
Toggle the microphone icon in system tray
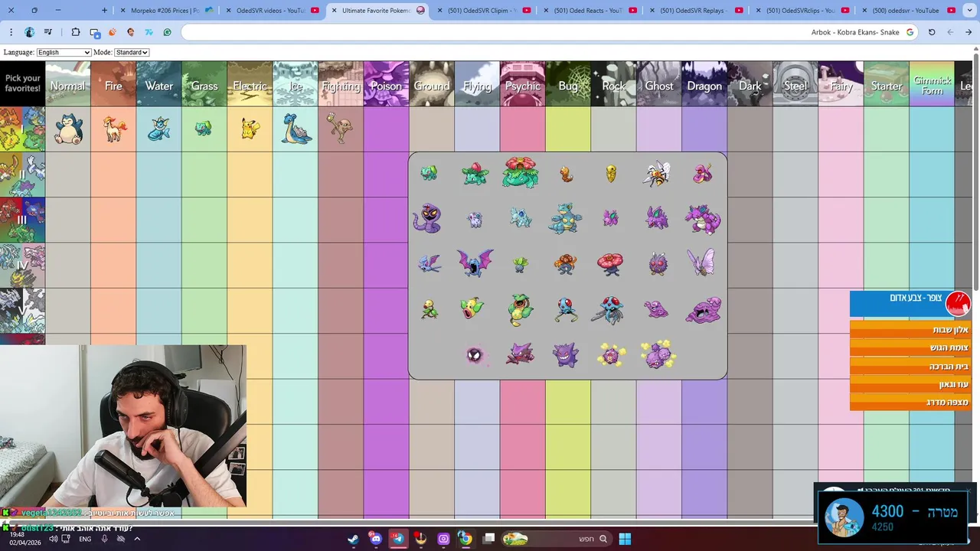(105, 539)
